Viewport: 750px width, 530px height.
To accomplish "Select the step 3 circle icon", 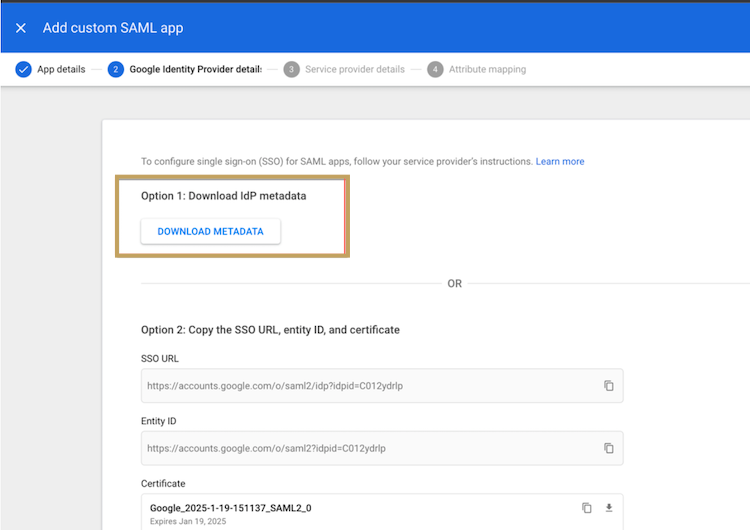I will point(291,69).
